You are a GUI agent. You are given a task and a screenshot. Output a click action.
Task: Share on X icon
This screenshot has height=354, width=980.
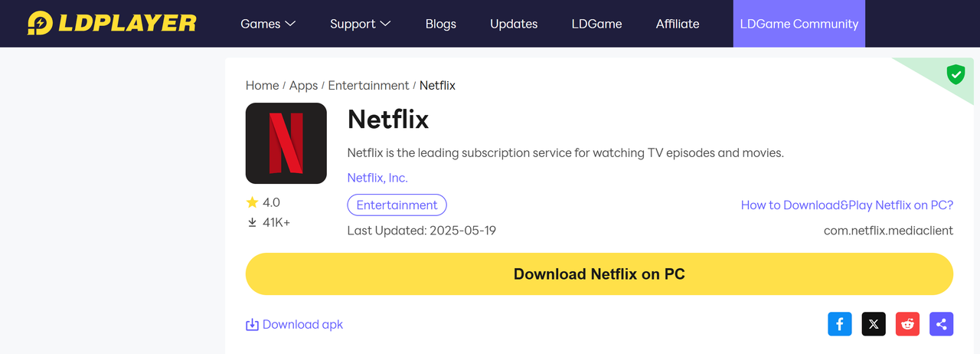click(874, 324)
